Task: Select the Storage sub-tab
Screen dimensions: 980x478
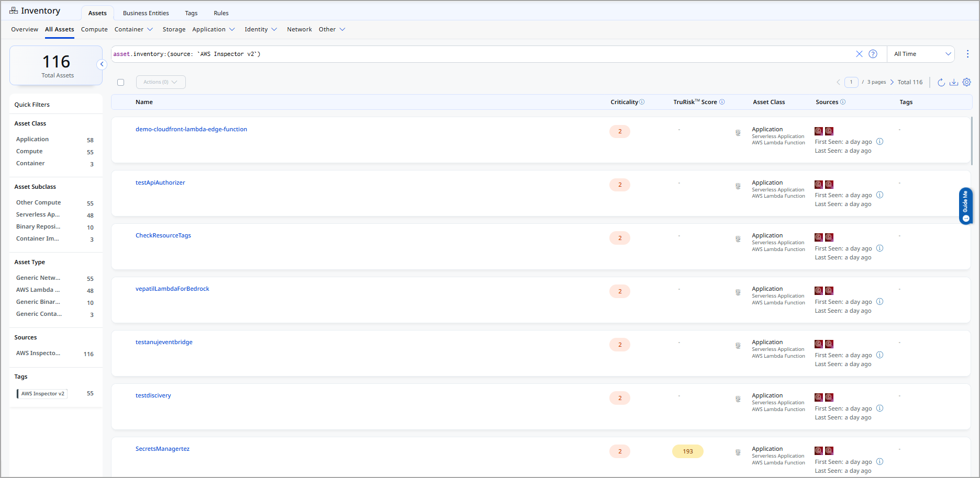Action: 174,29
